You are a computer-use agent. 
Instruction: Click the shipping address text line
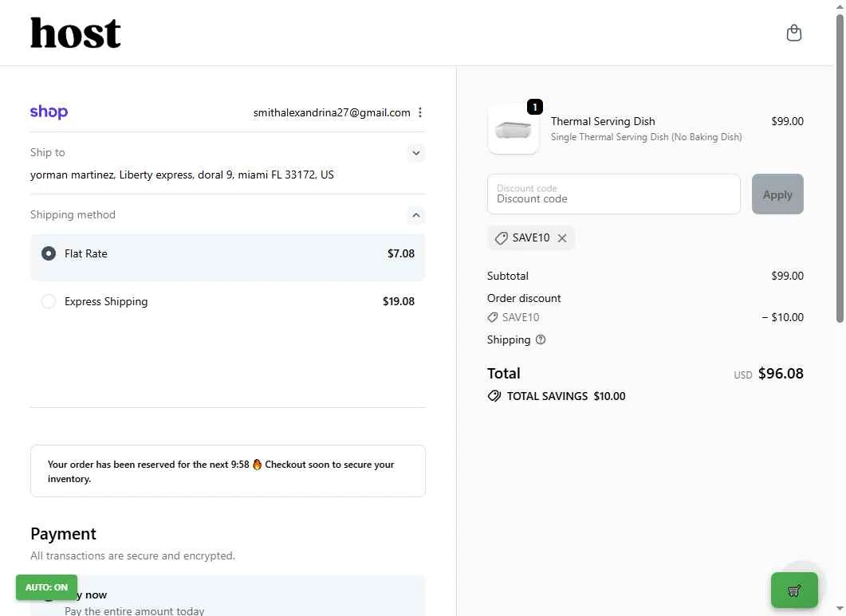point(182,175)
